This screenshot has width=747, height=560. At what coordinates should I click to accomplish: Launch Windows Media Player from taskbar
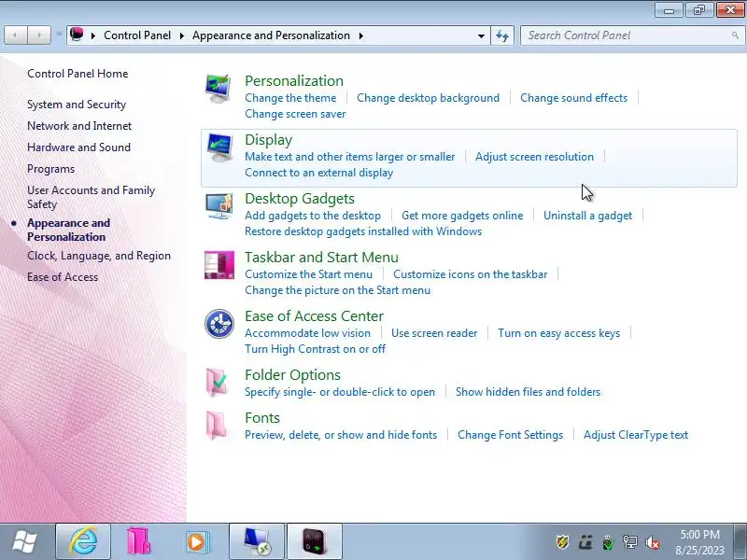point(196,542)
